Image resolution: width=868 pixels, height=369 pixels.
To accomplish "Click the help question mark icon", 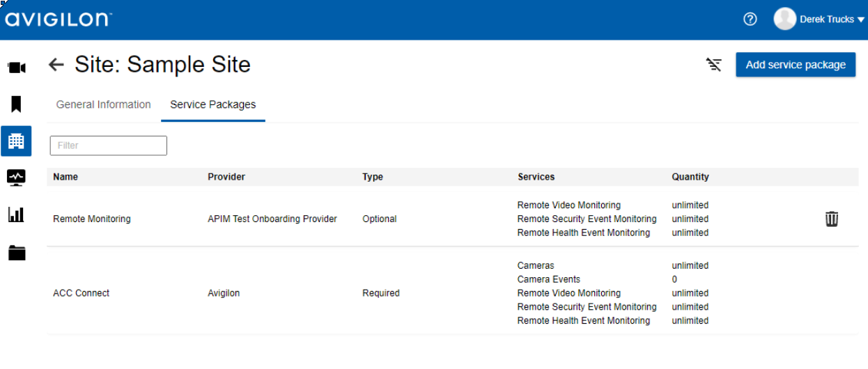I will 750,19.
